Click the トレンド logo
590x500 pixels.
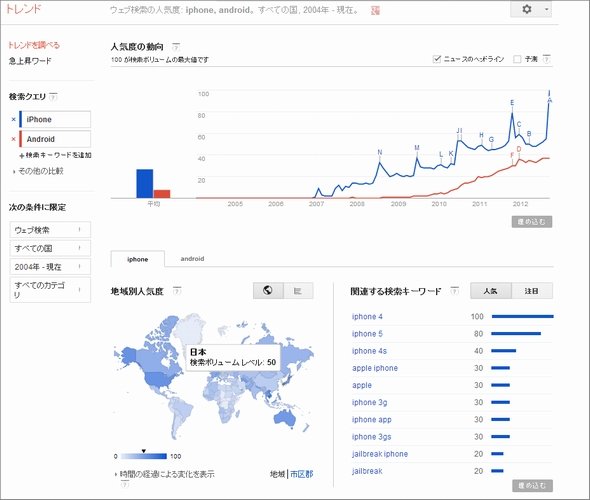[x=23, y=9]
